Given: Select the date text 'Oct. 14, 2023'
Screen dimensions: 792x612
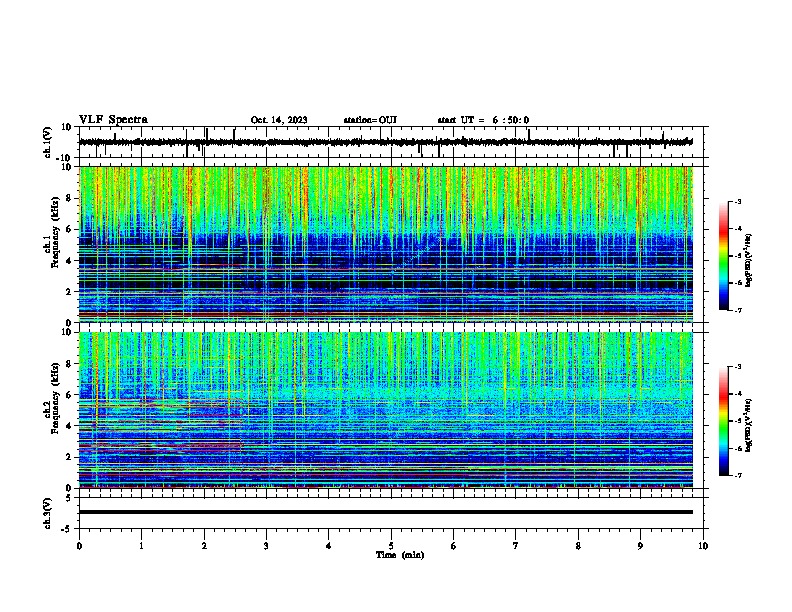Looking at the screenshot, I should (279, 120).
